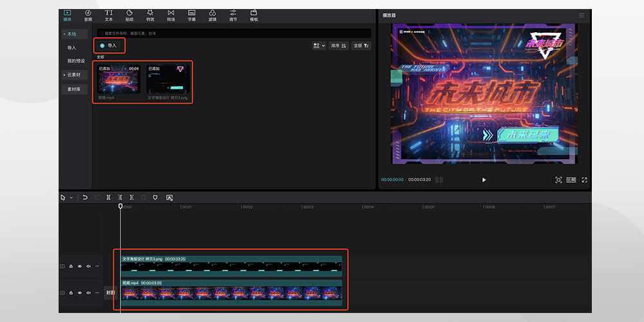This screenshot has width=644, height=322.
Task: Hide the 视频.mp4 track eye icon
Action: (x=80, y=293)
